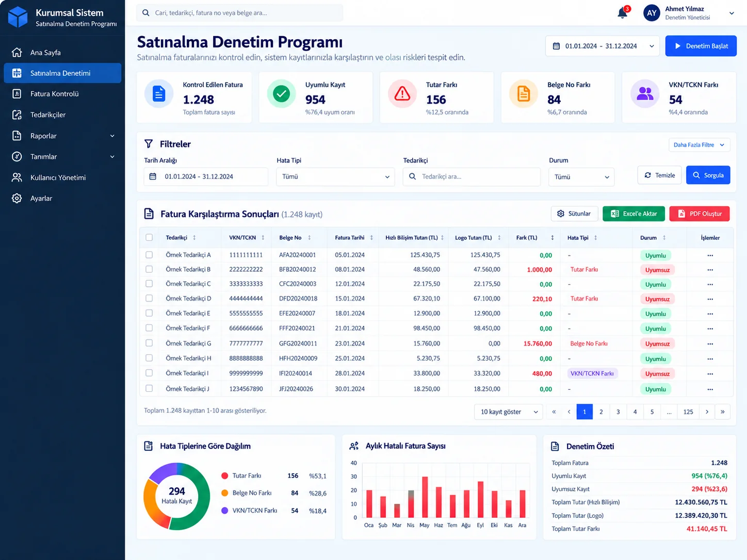The image size is (747, 560).
Task: Check the box for Örnek Tedarikçi D
Action: tap(149, 298)
